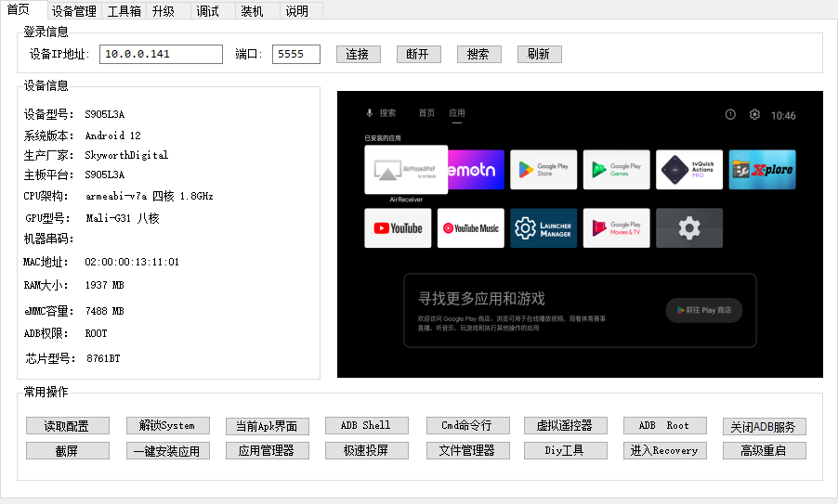
Task: Open ADB Shell
Action: [x=367, y=425]
